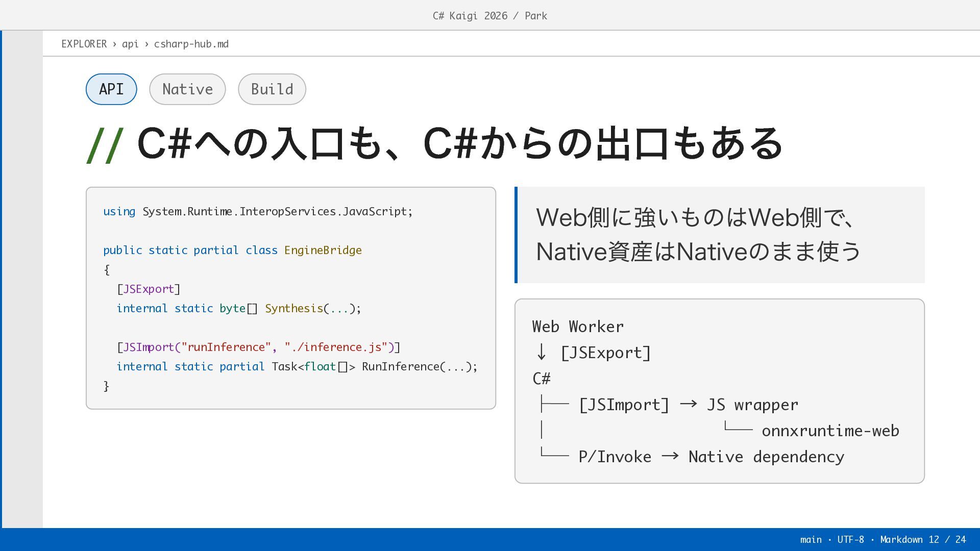Open the UTF-8 encoding selector
This screenshot has height=551, width=980.
coord(850,540)
